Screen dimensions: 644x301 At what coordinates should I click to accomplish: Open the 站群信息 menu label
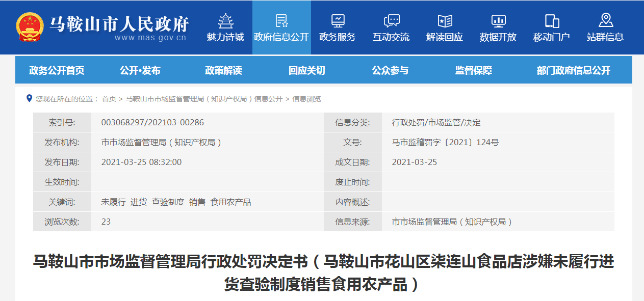click(605, 37)
